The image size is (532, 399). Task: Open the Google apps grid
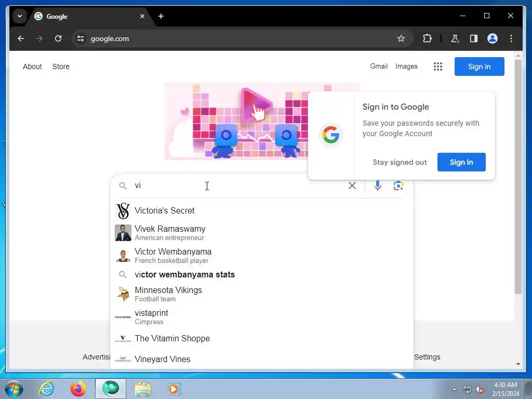(437, 66)
